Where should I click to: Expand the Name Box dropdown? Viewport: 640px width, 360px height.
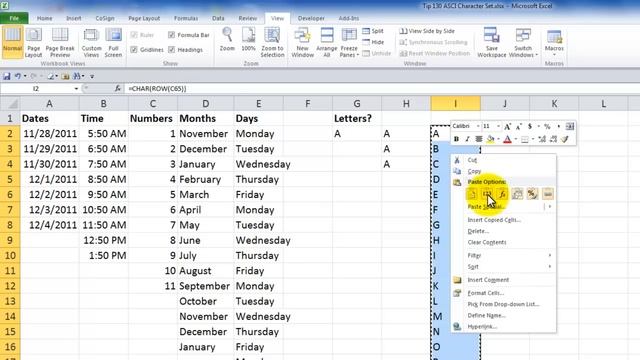tap(76, 89)
